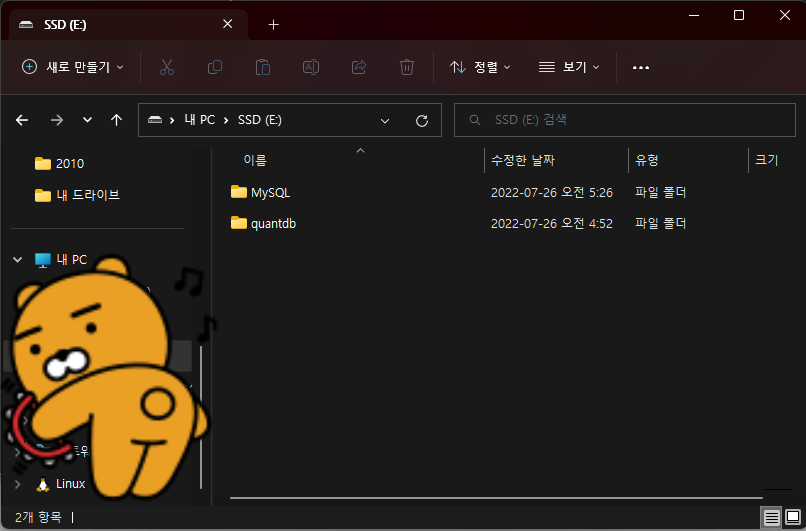Open the three-dot more options menu
This screenshot has width=806, height=531.
[x=640, y=67]
